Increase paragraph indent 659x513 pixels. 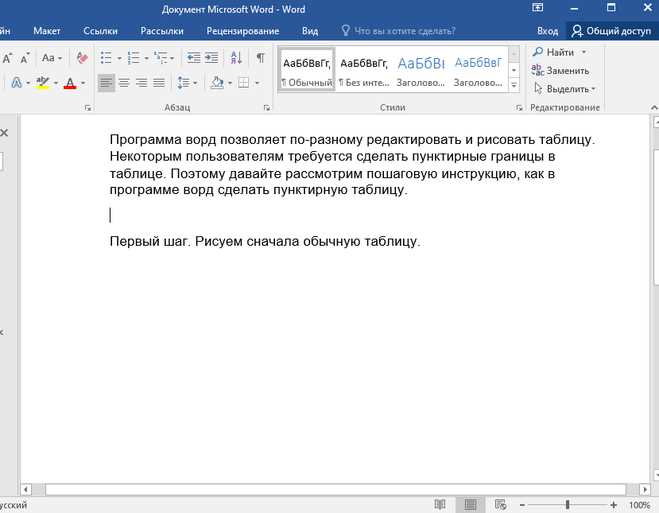click(x=211, y=58)
